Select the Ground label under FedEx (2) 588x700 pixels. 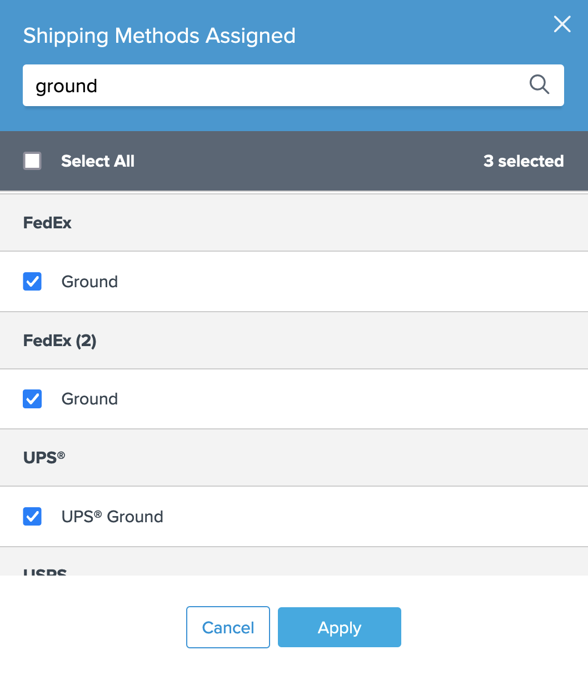(x=89, y=399)
